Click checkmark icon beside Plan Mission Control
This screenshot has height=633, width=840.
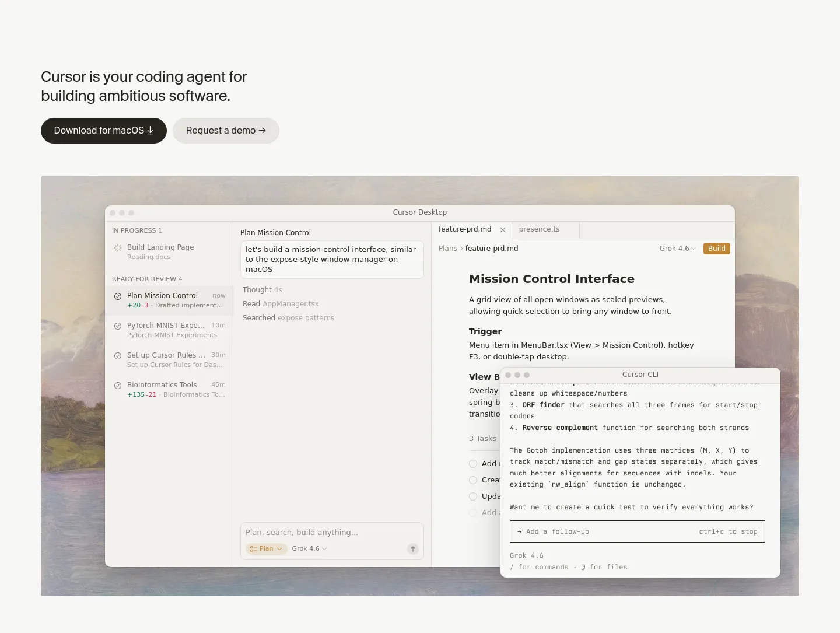coord(118,296)
